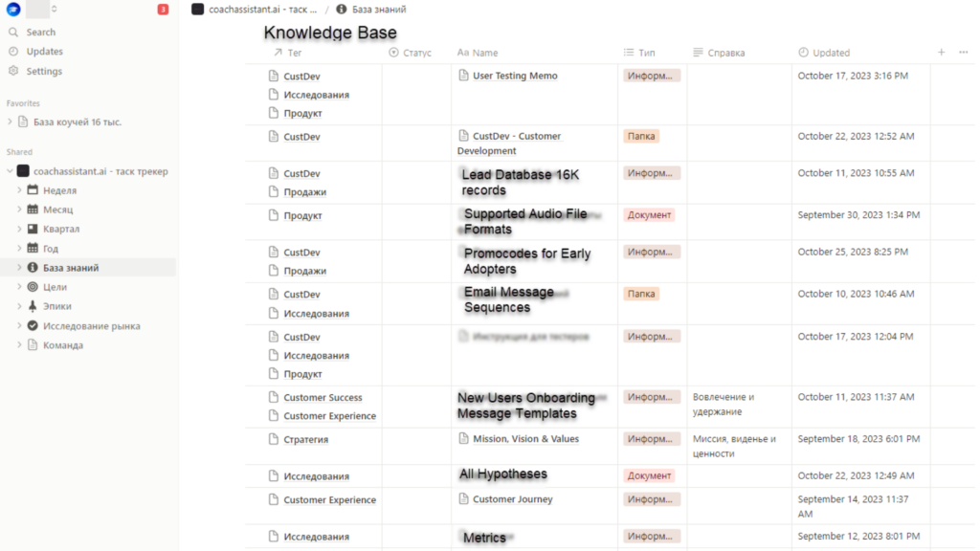The image size is (980, 551).
Task: Open Updates in the sidebar
Action: pyautogui.click(x=44, y=52)
